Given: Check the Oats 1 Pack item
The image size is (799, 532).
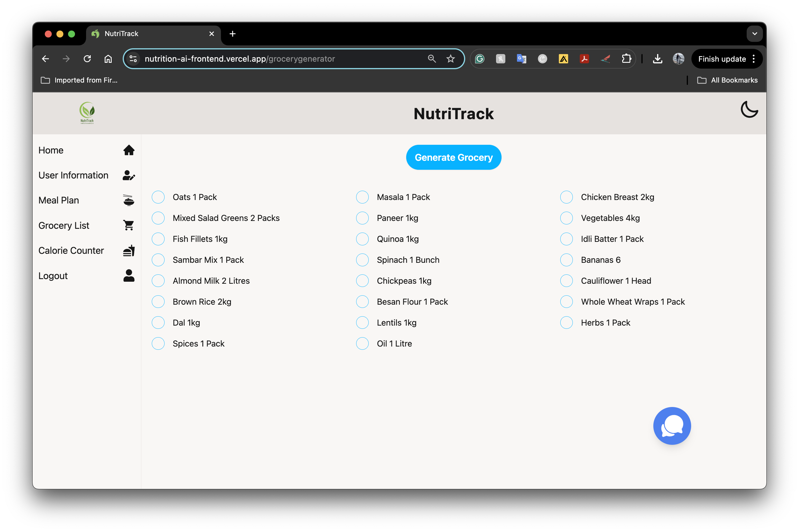Looking at the screenshot, I should coord(158,197).
